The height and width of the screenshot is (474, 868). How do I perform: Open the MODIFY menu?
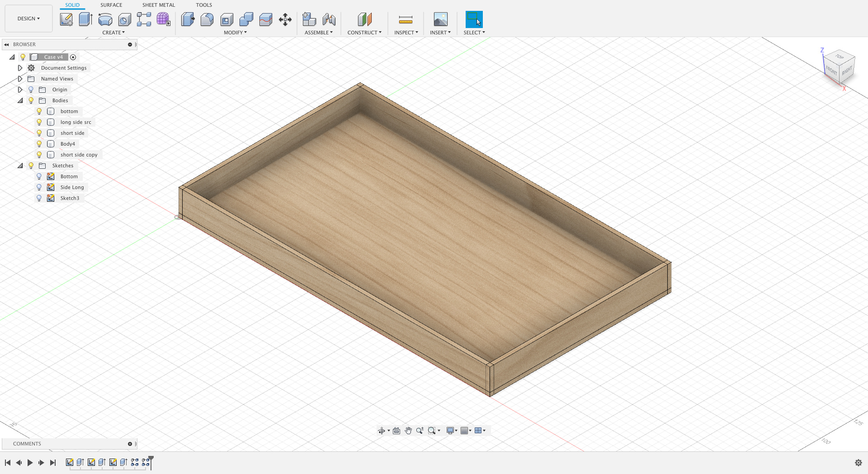point(235,33)
